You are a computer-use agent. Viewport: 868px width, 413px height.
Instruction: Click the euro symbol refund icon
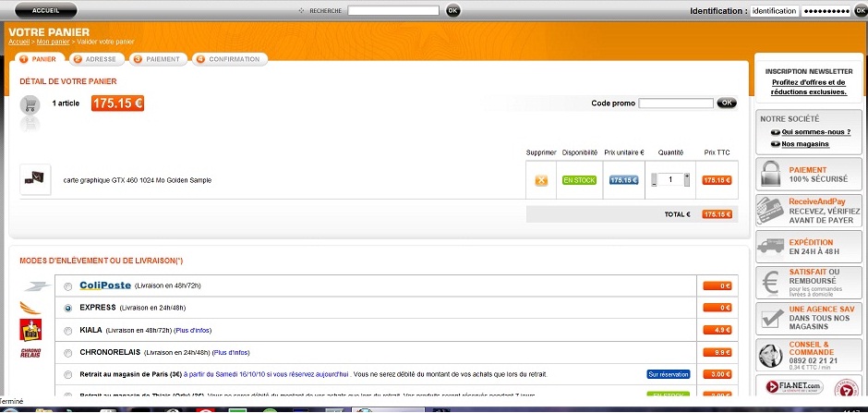(771, 283)
